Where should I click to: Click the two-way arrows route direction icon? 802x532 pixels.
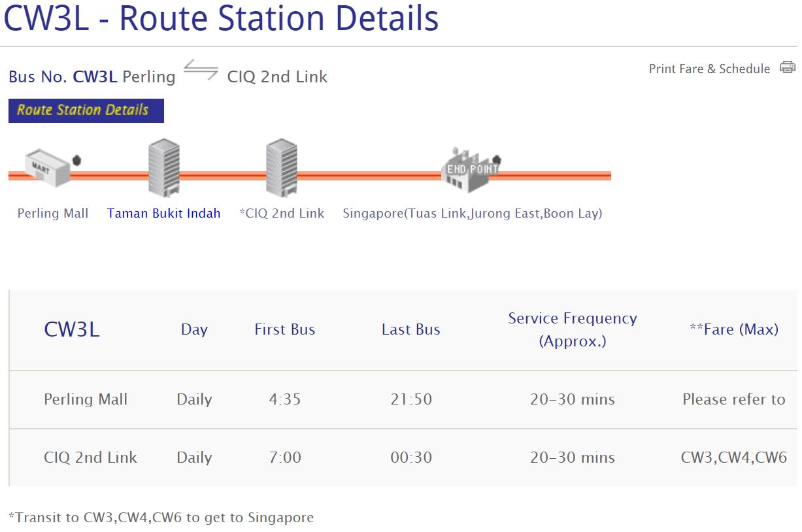click(x=201, y=71)
